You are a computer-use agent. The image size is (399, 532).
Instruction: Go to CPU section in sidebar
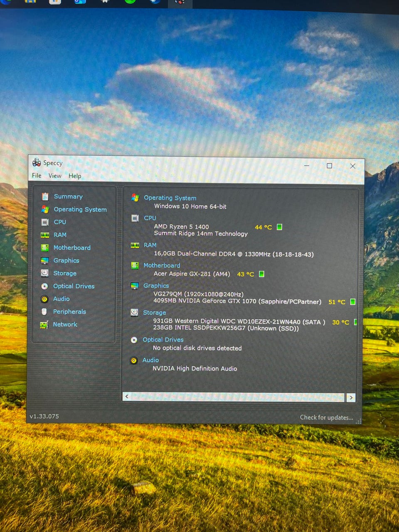(60, 222)
